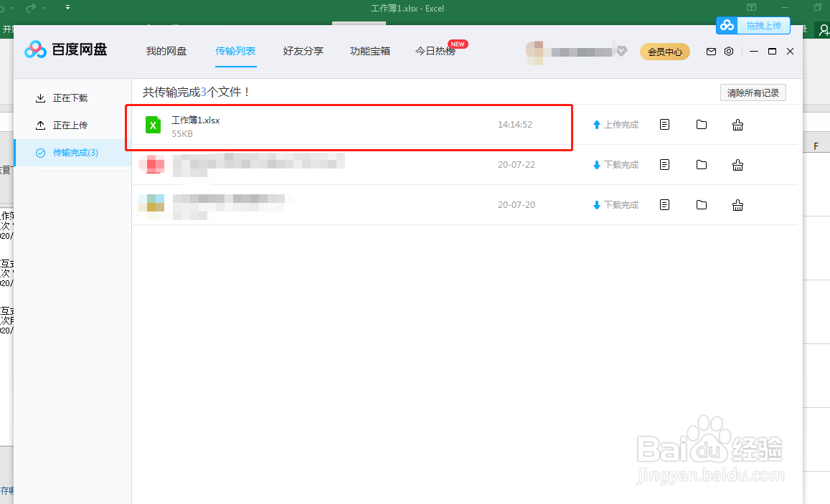Close the Baidu Netdisk window

coord(791,52)
